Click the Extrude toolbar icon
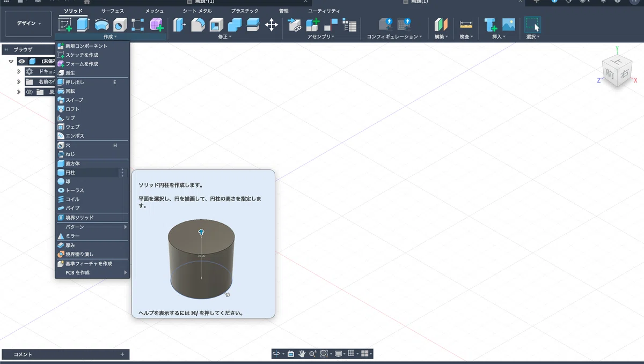Viewport: 644px width, 364px height. click(x=83, y=25)
